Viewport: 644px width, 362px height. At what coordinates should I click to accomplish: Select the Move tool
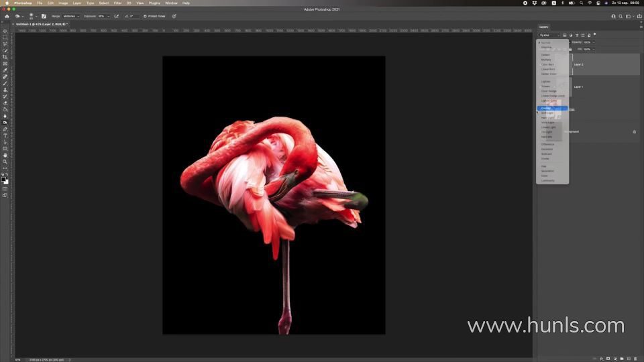click(5, 31)
